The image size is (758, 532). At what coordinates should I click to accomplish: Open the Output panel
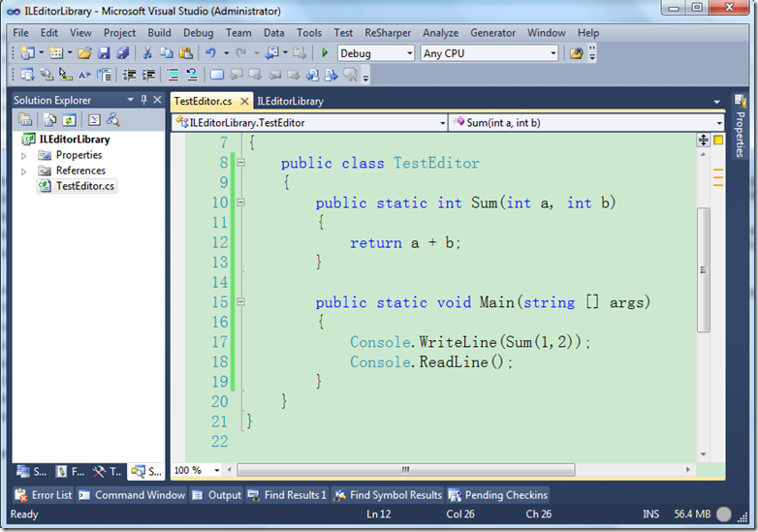click(x=216, y=495)
